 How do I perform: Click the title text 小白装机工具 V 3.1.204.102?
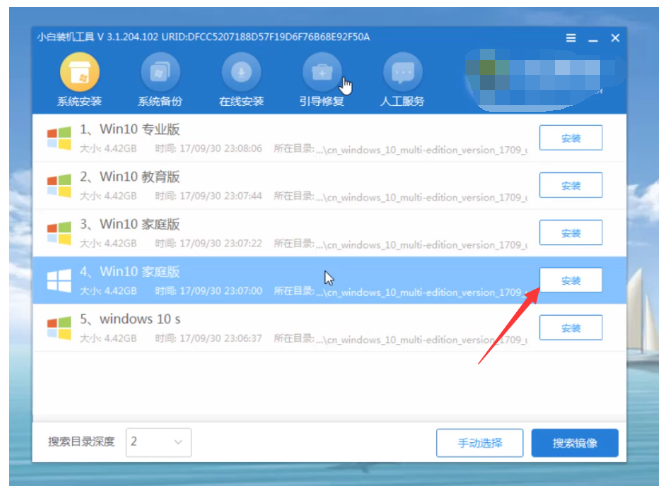[97, 37]
